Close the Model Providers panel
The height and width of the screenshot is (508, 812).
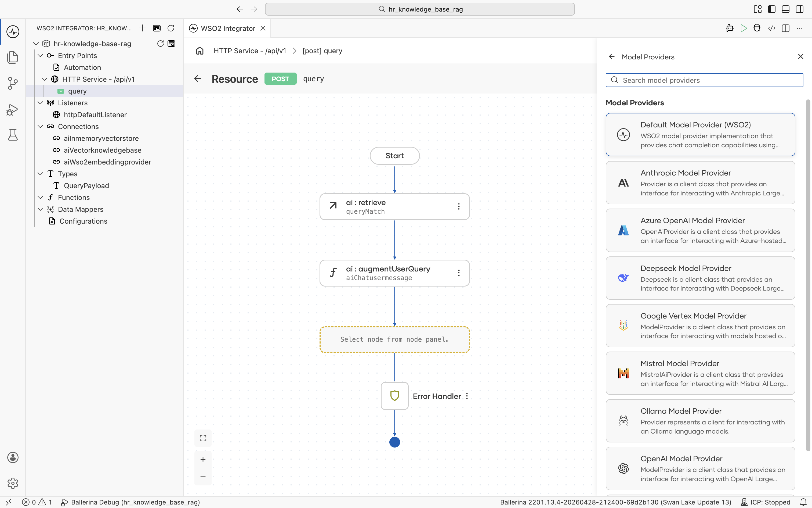[x=801, y=56]
